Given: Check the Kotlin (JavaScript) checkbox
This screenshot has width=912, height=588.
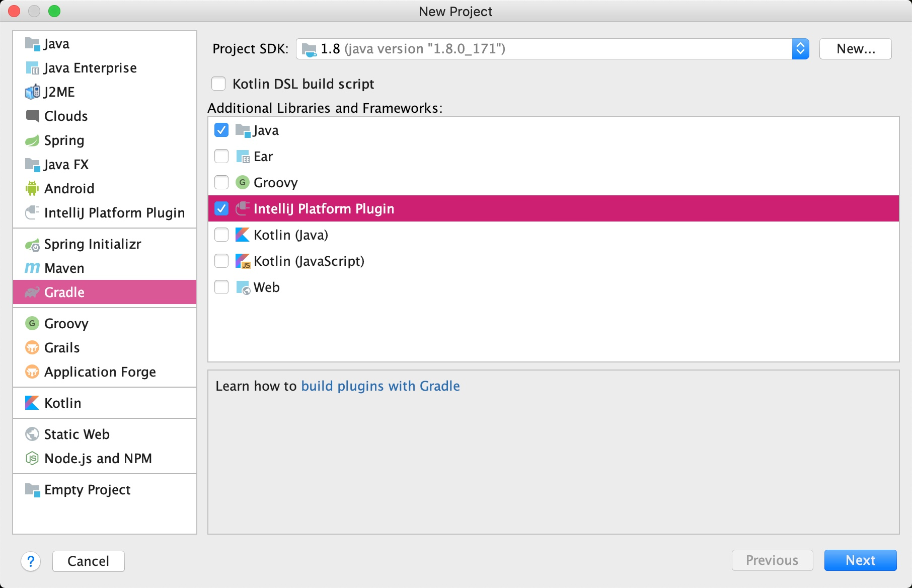Looking at the screenshot, I should tap(221, 261).
